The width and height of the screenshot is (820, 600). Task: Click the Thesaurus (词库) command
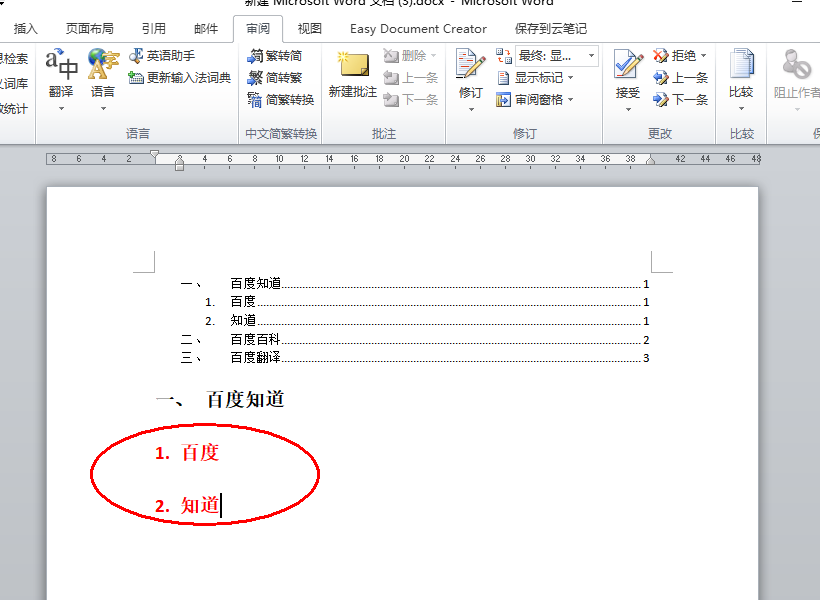click(14, 84)
